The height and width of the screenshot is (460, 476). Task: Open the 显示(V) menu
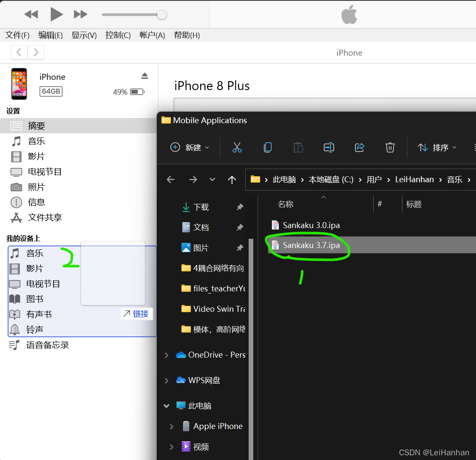pyautogui.click(x=84, y=35)
